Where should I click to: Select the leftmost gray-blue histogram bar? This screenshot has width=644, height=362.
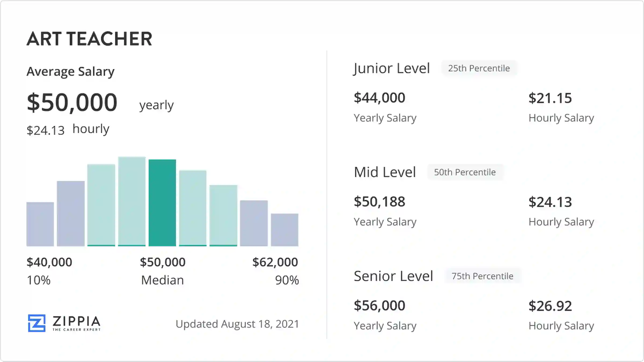[x=40, y=224]
